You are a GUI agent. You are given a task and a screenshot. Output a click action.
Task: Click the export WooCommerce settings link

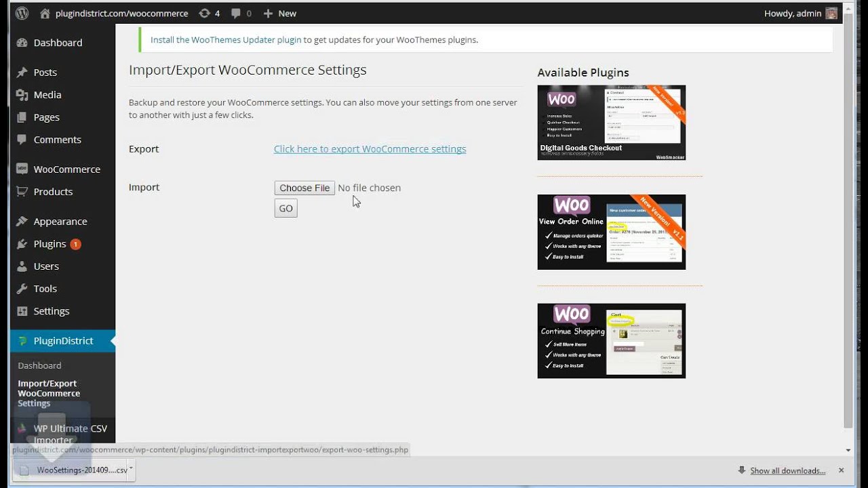click(370, 149)
